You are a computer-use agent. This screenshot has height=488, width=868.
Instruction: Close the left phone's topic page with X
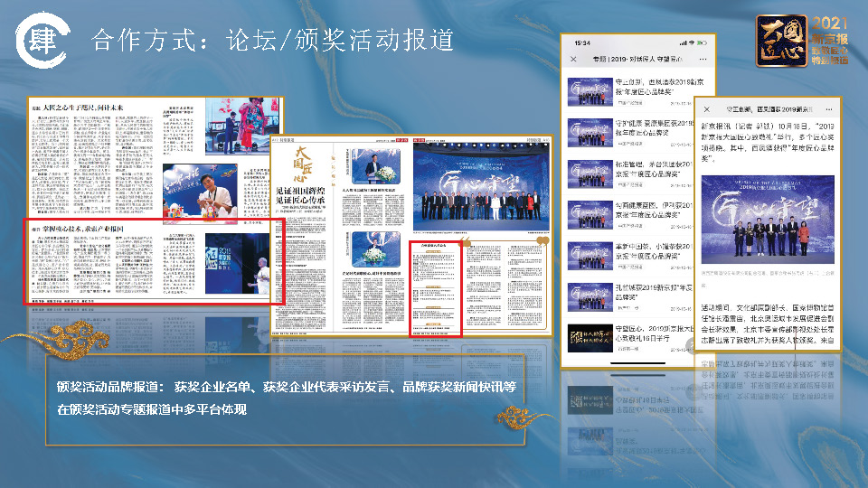(573, 59)
